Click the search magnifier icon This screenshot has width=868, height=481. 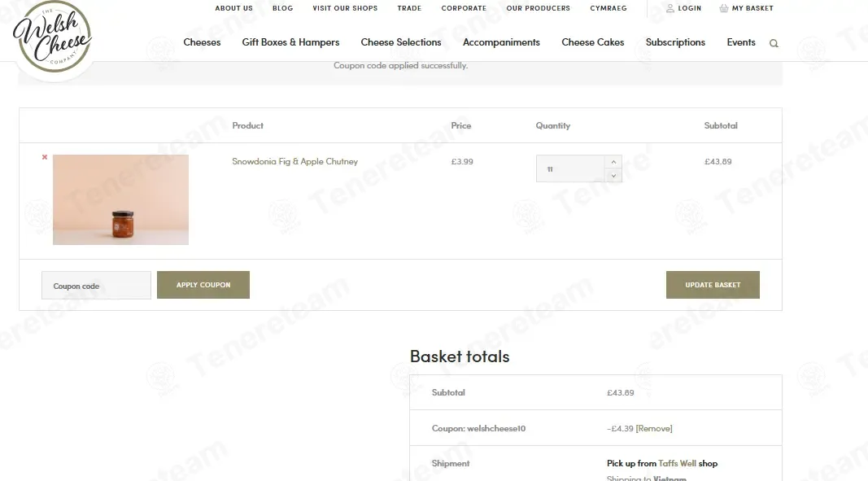point(774,43)
